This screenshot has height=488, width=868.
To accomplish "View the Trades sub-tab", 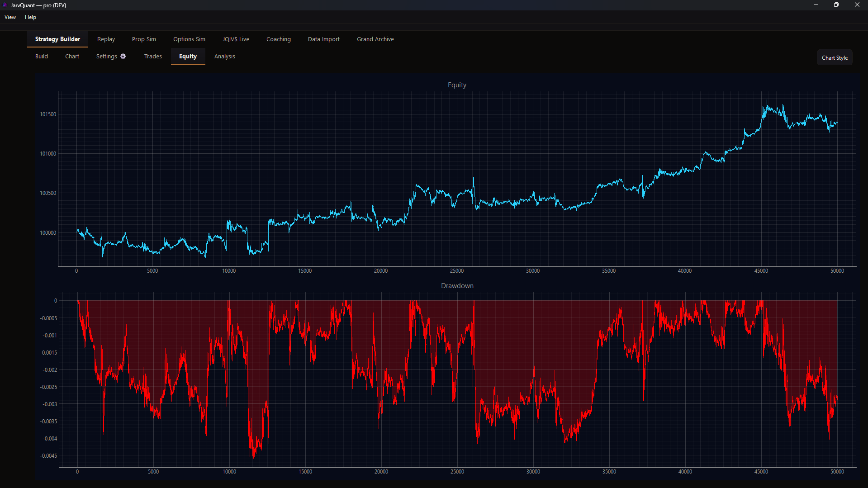I will [x=153, y=56].
